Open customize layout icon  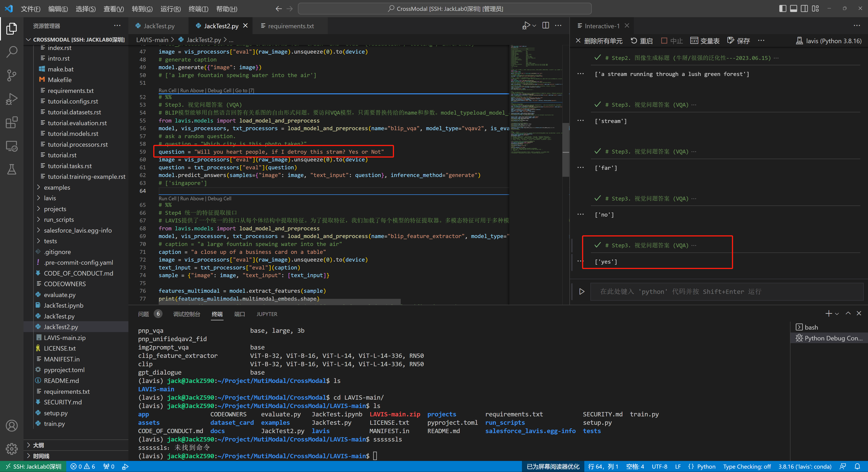pyautogui.click(x=815, y=9)
